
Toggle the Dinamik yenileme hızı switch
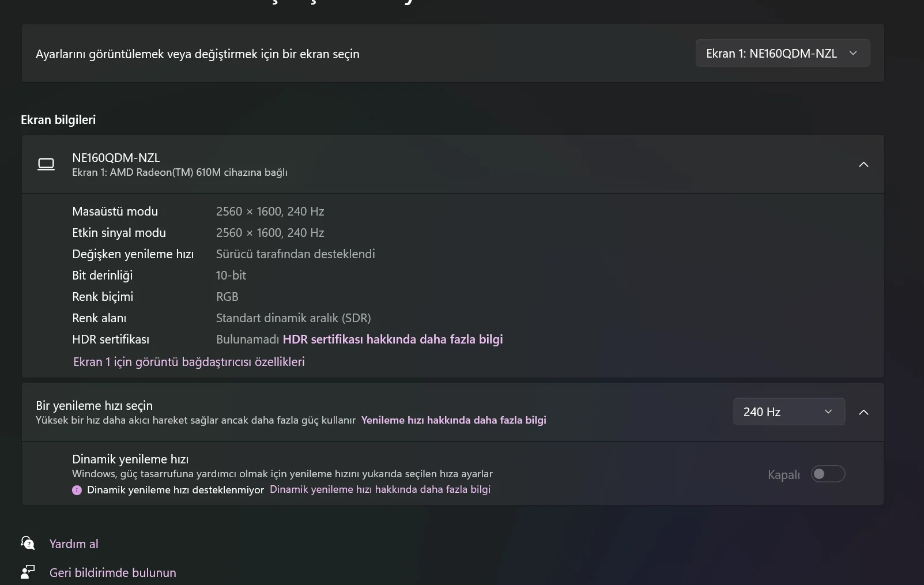coord(828,474)
